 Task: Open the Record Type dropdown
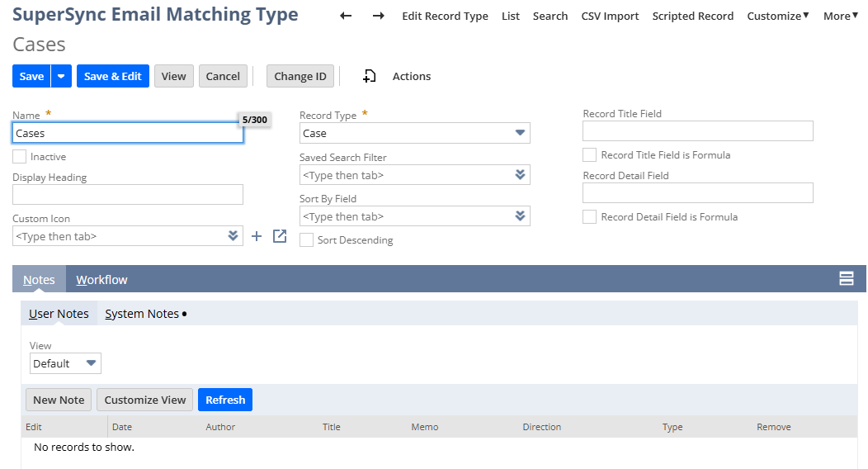(520, 133)
